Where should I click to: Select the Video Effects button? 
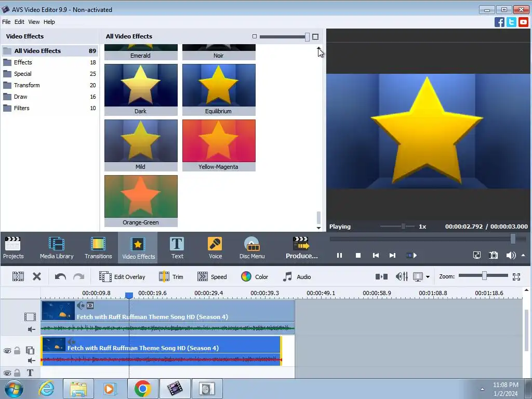pyautogui.click(x=138, y=248)
